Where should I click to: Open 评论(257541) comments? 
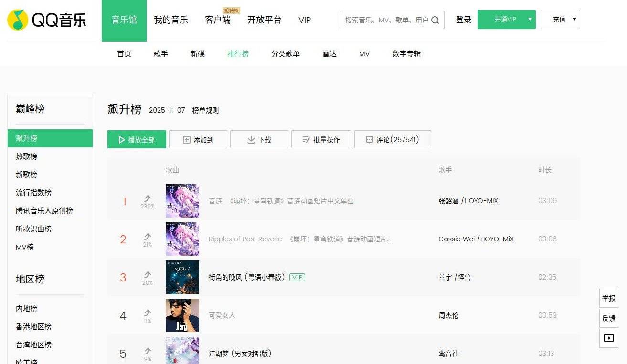click(392, 140)
